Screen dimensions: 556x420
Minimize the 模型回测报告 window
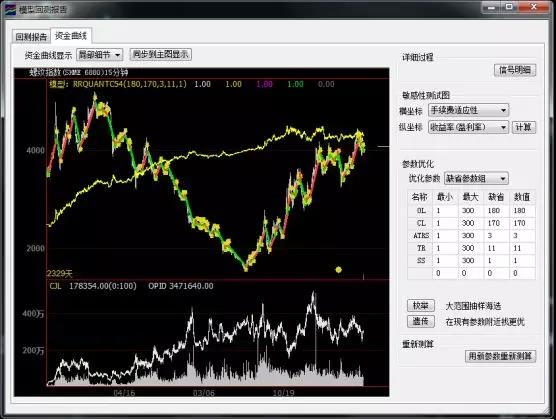491,7
